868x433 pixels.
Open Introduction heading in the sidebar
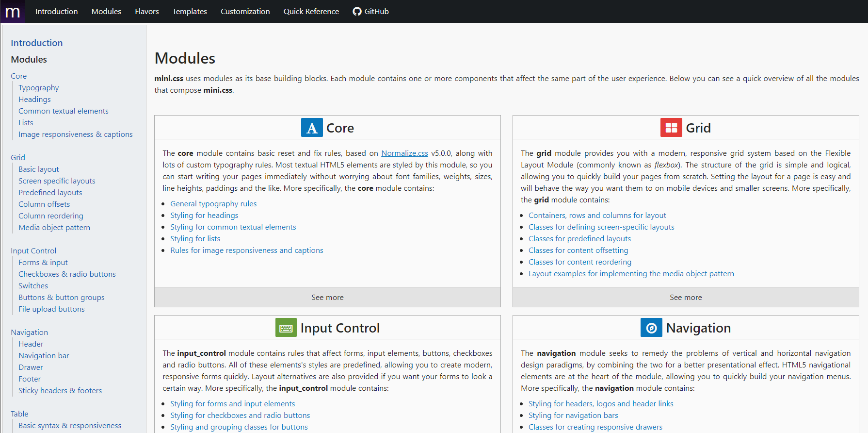pos(37,43)
